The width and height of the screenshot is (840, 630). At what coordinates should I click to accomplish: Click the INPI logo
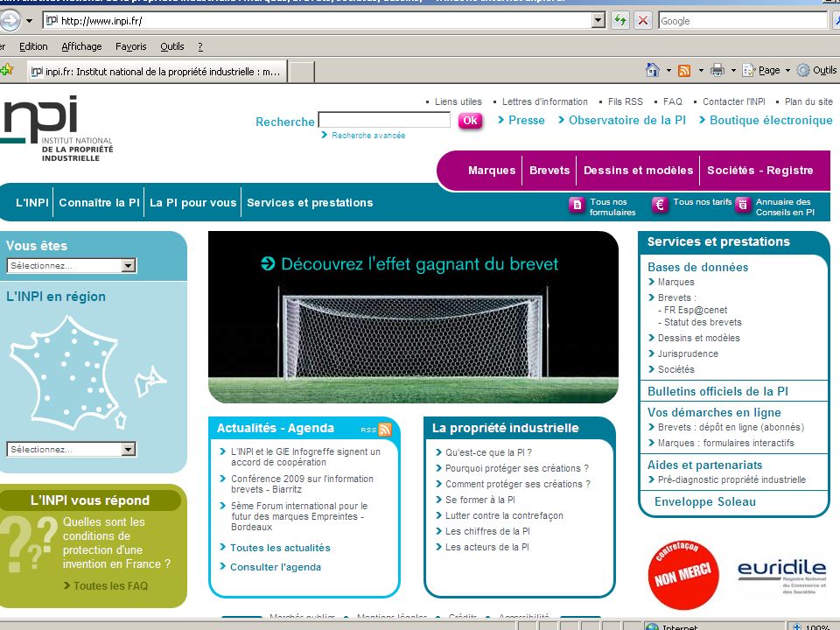pos(56,129)
